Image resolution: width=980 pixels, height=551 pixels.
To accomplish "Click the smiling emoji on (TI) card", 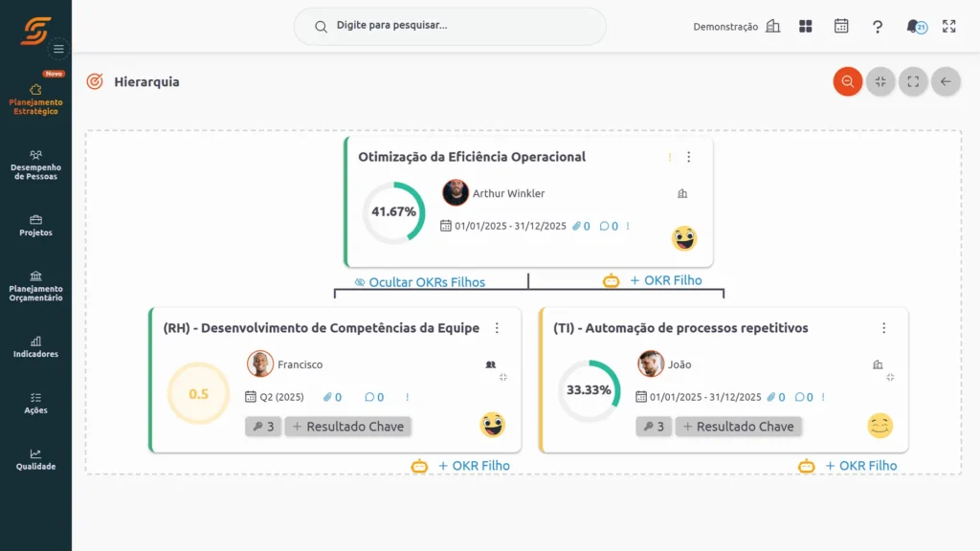I will pyautogui.click(x=880, y=426).
